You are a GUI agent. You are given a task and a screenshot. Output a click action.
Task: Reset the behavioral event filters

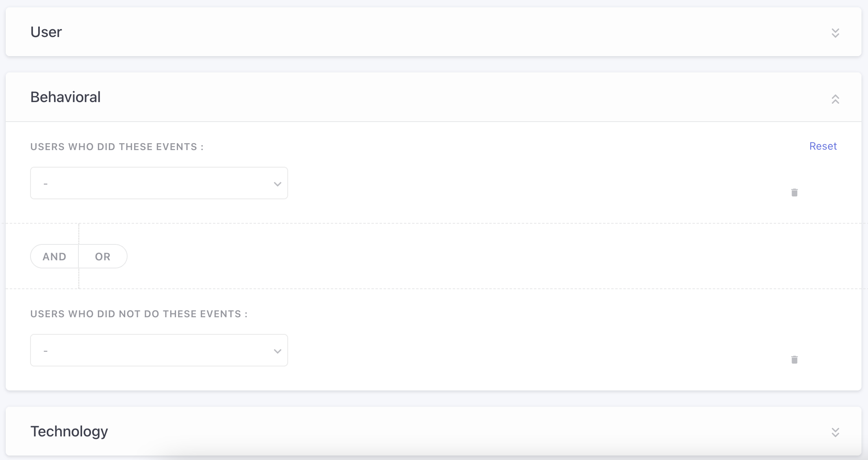point(823,146)
